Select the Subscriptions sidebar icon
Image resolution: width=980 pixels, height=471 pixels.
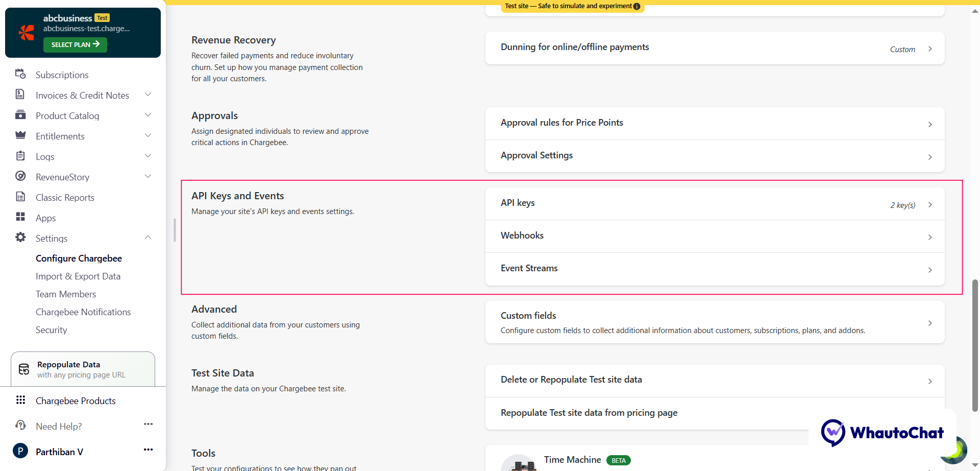point(20,75)
